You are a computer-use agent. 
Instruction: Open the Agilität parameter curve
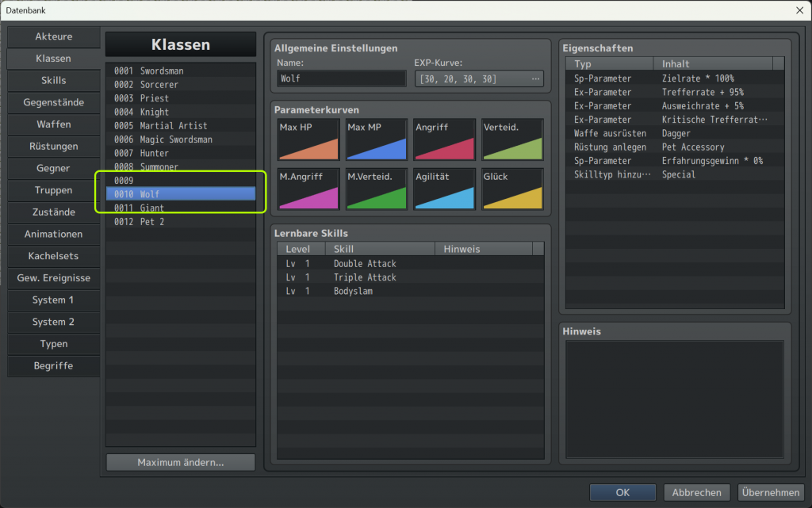coord(445,189)
